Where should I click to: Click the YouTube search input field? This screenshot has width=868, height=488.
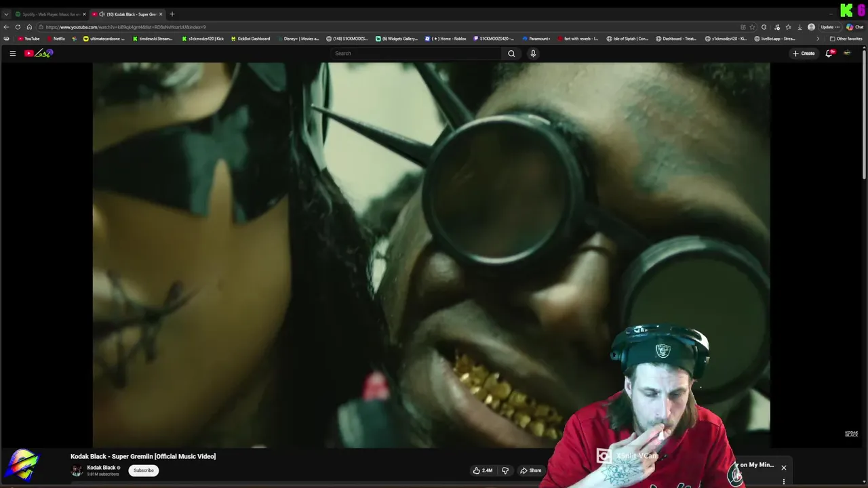coord(416,54)
